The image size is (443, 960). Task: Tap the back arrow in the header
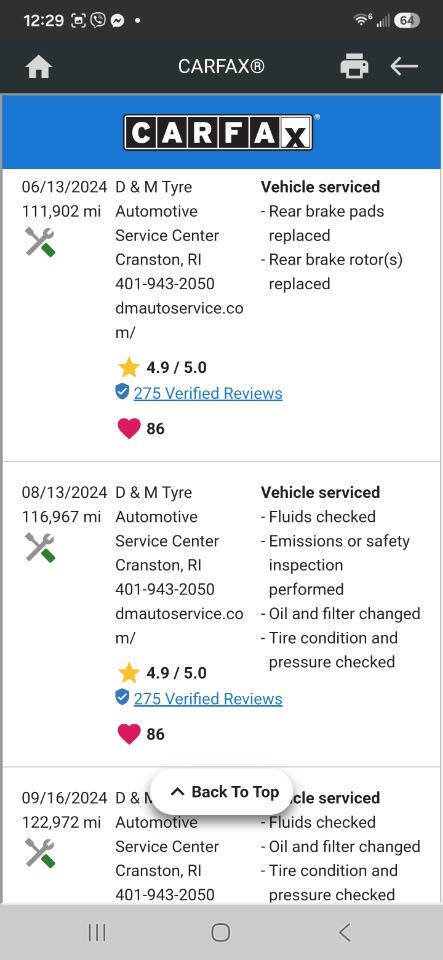click(x=404, y=66)
